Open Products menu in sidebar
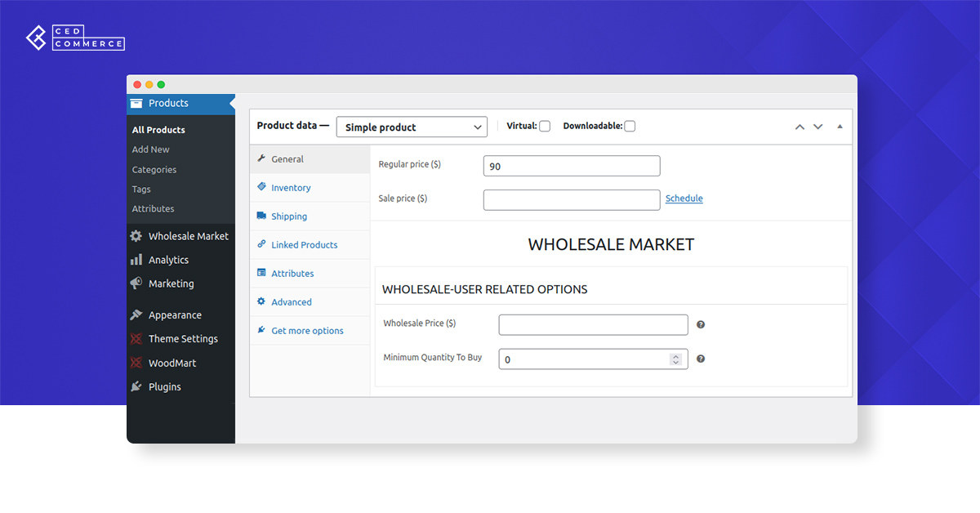980x513 pixels. [180, 104]
